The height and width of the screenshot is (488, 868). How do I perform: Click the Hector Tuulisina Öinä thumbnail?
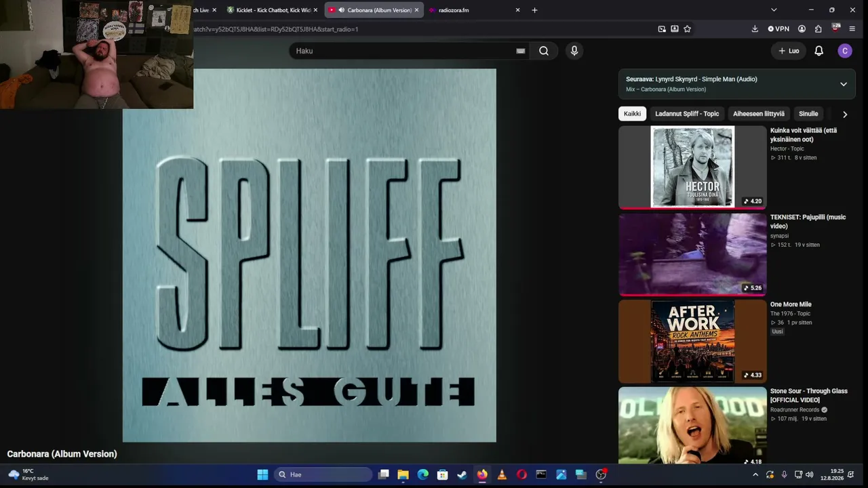pos(692,167)
